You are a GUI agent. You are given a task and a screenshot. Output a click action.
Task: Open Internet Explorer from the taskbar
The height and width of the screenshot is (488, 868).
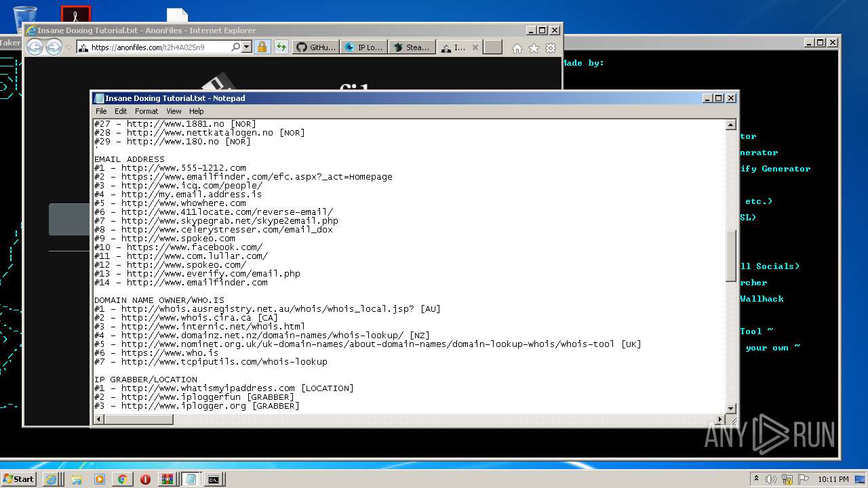tap(51, 479)
